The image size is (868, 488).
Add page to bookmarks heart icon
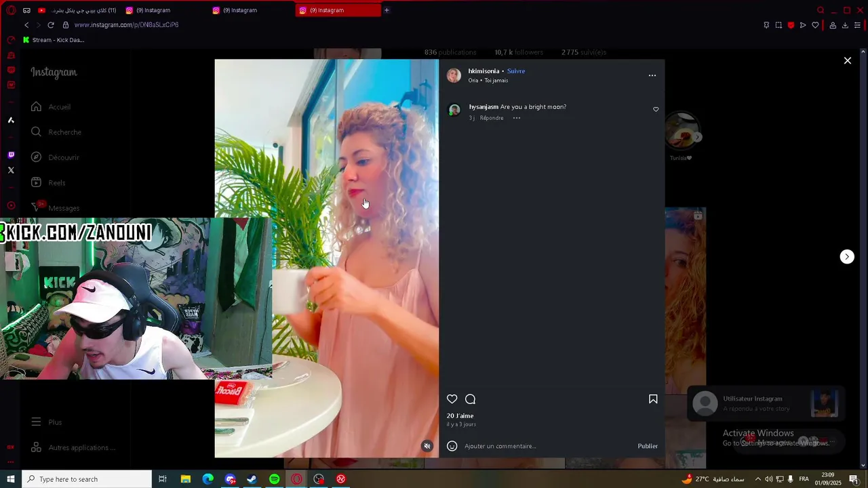point(815,25)
